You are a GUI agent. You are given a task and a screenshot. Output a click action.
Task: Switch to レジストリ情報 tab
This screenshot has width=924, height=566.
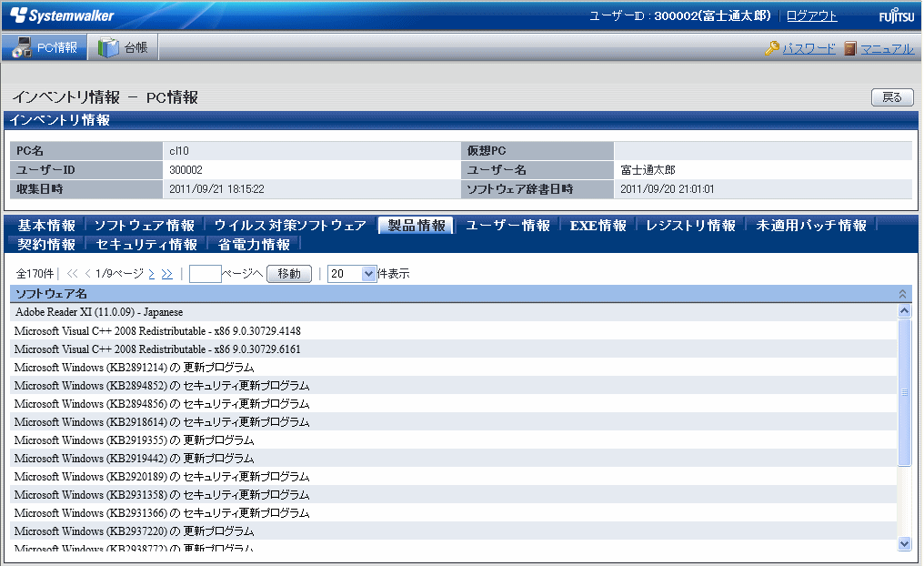[690, 226]
